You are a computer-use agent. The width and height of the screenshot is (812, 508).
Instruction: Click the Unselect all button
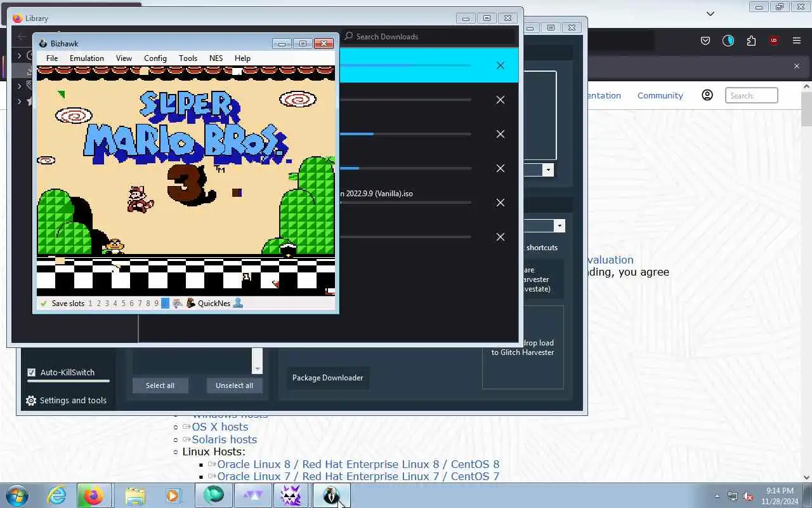(x=234, y=385)
